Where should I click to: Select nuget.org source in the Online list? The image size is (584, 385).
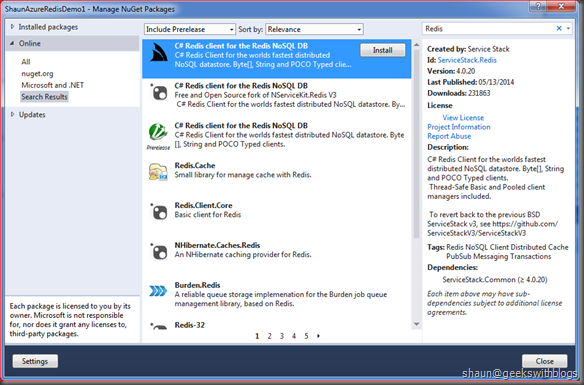coord(37,73)
